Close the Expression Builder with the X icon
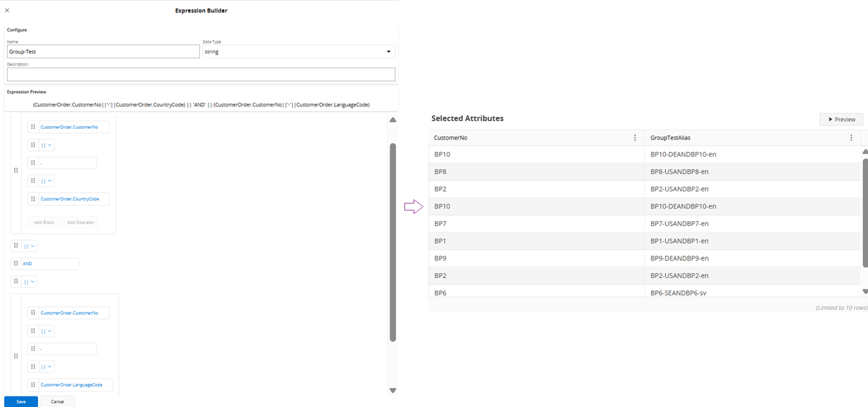 click(7, 11)
